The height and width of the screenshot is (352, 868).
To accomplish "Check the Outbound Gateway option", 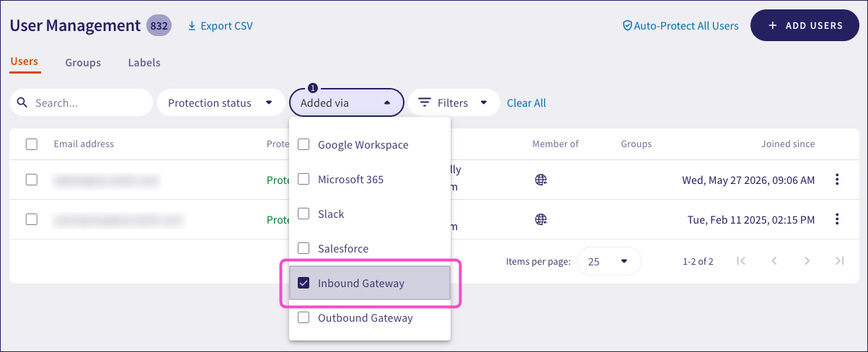I will pyautogui.click(x=304, y=317).
